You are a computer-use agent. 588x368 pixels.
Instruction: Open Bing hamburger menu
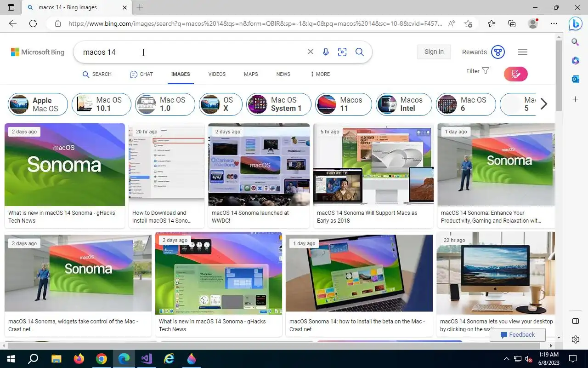point(523,52)
